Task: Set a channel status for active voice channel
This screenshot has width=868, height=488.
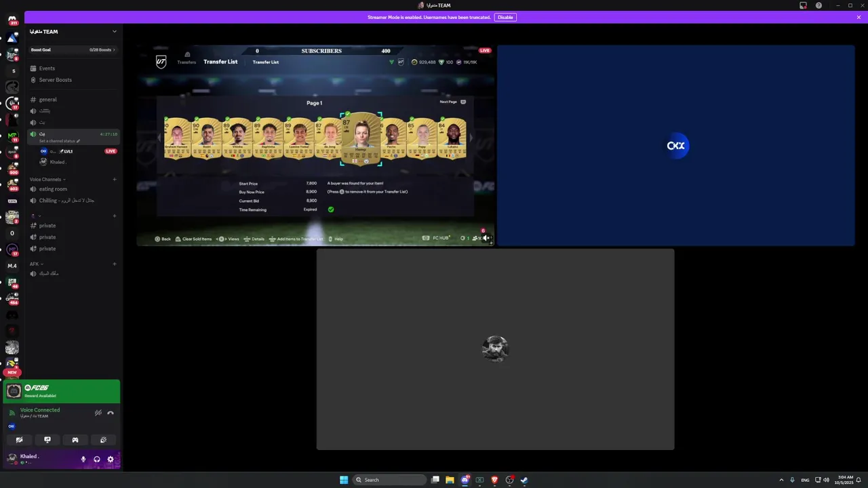Action: click(60, 141)
